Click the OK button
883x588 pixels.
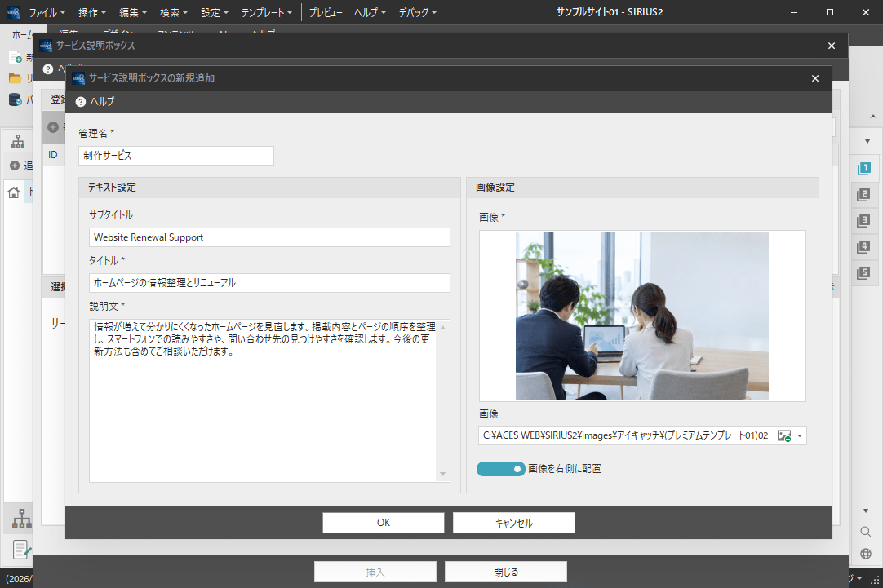(384, 523)
